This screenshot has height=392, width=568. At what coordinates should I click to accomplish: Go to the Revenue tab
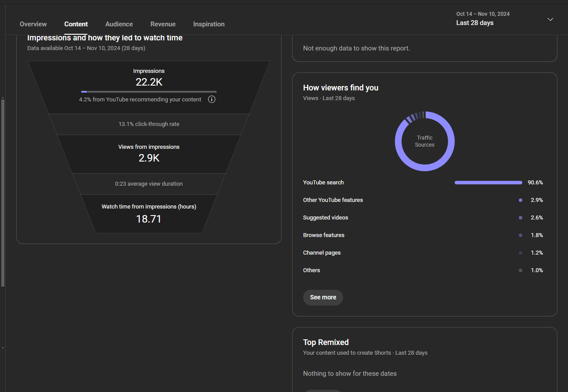click(x=163, y=24)
